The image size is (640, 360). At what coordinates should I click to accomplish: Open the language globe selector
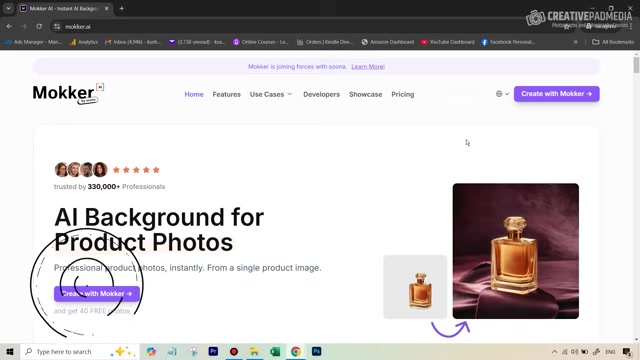[x=502, y=94]
